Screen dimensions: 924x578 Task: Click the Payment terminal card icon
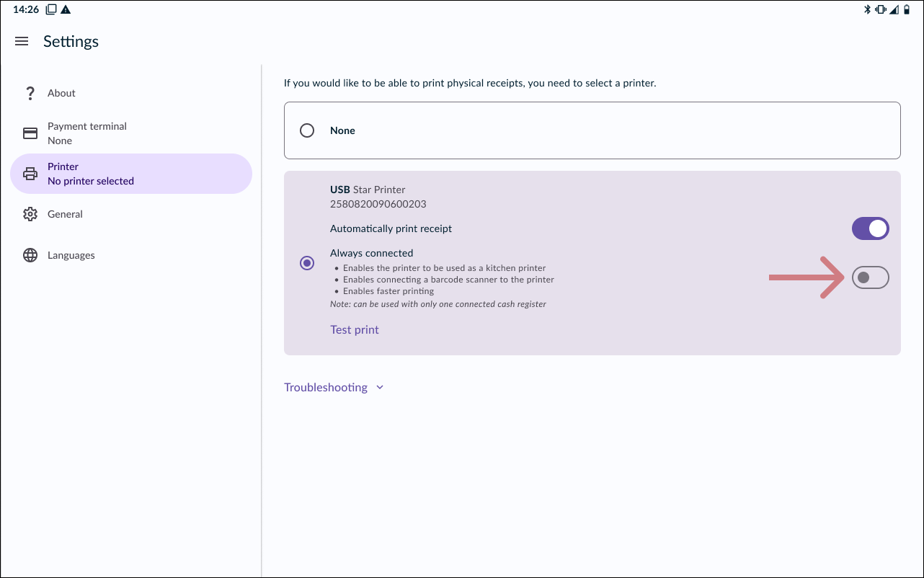[30, 133]
